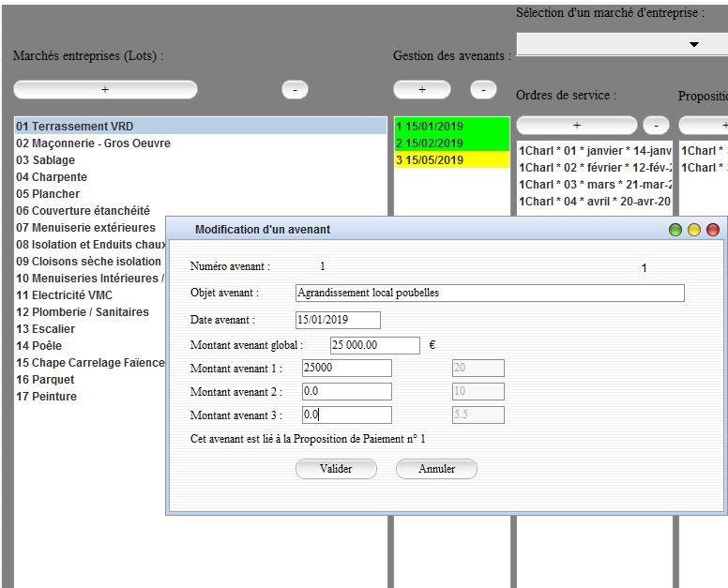Select lot 10 Menuiseries Intérieures
This screenshot has width=728, height=588.
click(x=90, y=278)
